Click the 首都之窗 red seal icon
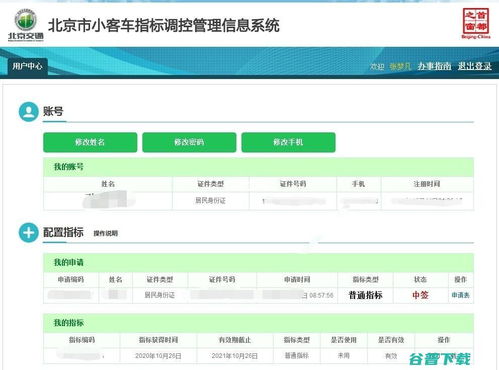The image size is (499, 370). (x=476, y=23)
